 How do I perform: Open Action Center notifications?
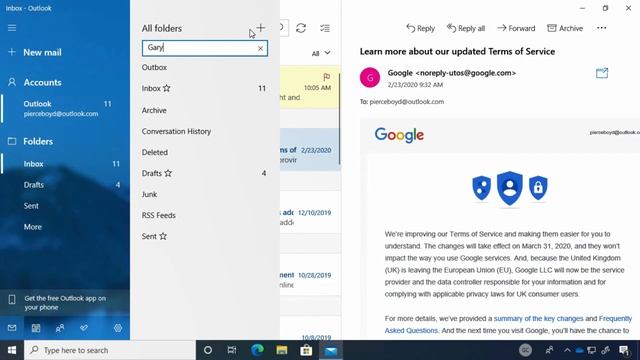624,350
